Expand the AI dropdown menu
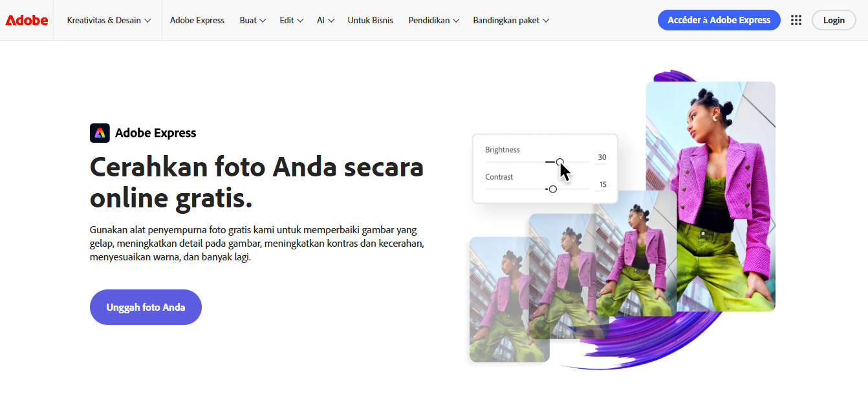The image size is (868, 407). pos(325,20)
